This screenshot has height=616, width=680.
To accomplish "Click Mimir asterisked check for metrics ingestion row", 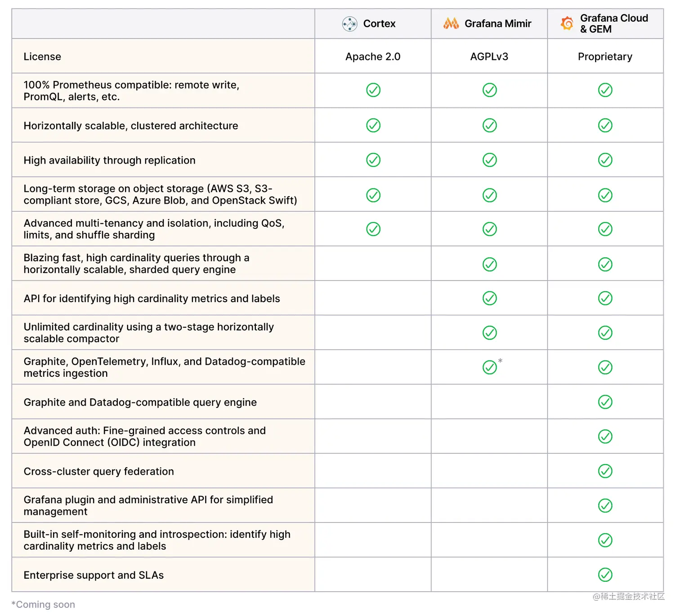I will point(490,367).
